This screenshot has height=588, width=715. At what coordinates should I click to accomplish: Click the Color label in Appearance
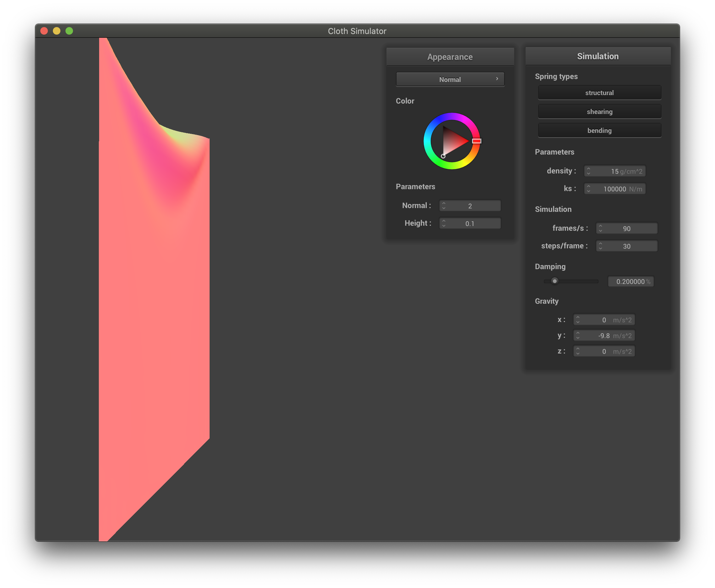(405, 101)
